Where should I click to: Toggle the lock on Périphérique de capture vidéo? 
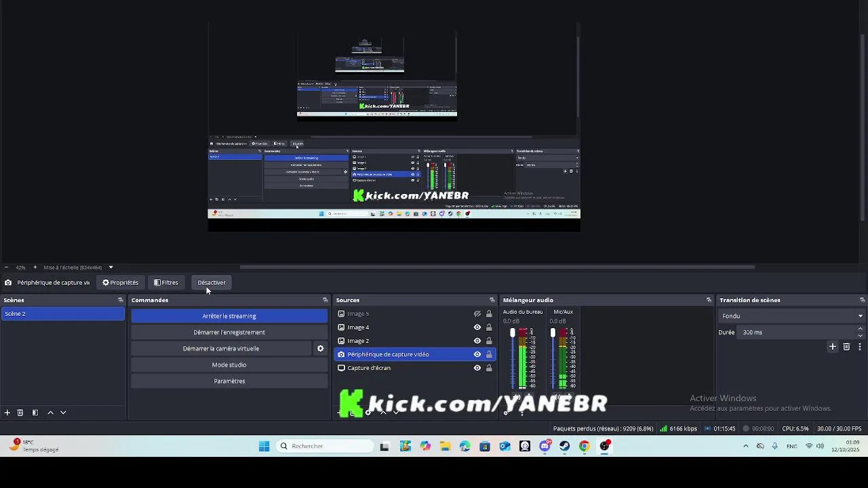(489, 354)
